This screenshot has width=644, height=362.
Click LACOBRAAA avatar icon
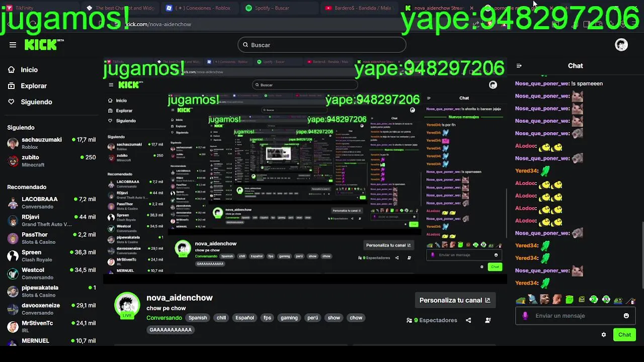pyautogui.click(x=13, y=203)
